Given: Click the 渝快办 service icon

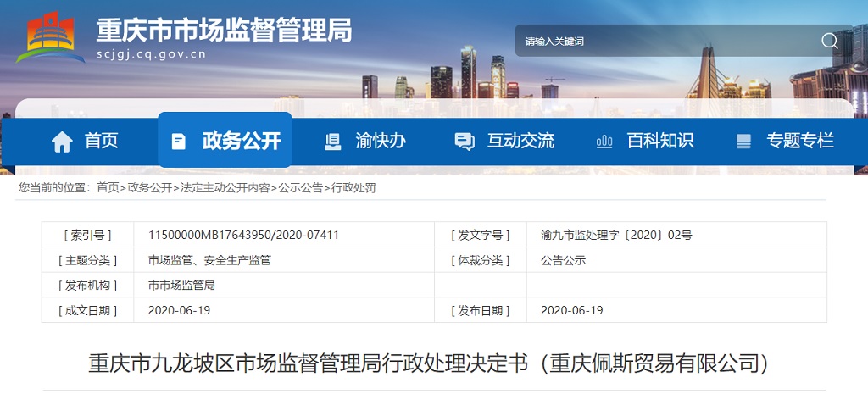Looking at the screenshot, I should (x=333, y=142).
